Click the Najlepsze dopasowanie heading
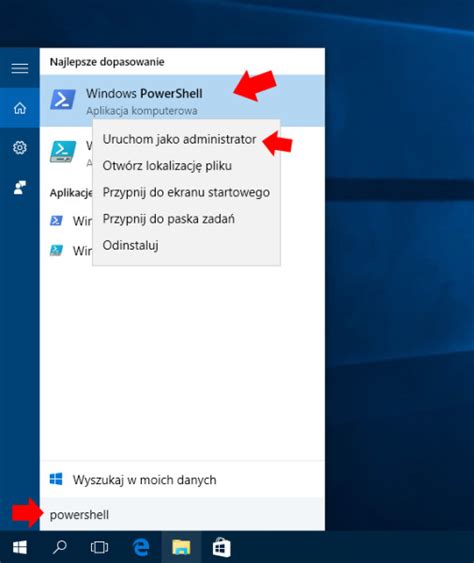The height and width of the screenshot is (563, 474). coord(107,62)
